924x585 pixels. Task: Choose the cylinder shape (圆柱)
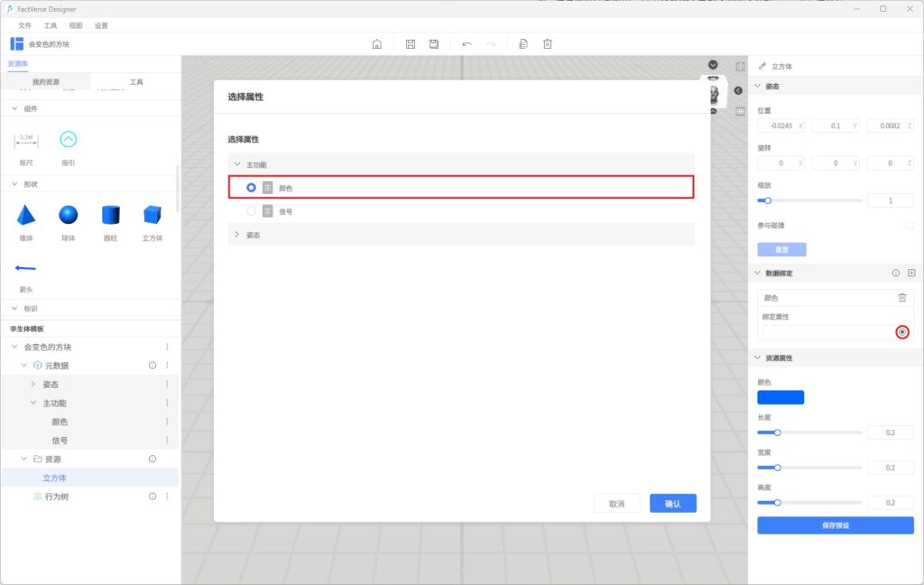[110, 215]
